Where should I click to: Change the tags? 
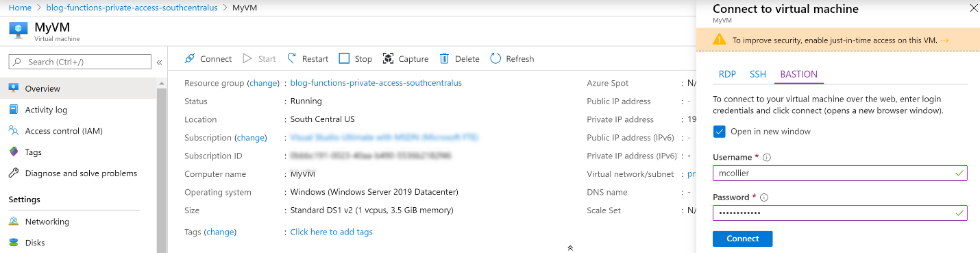(x=221, y=232)
